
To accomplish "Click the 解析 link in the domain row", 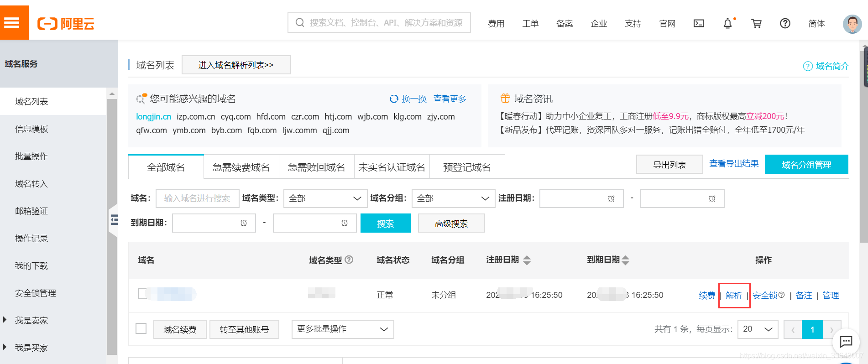I will click(x=734, y=295).
